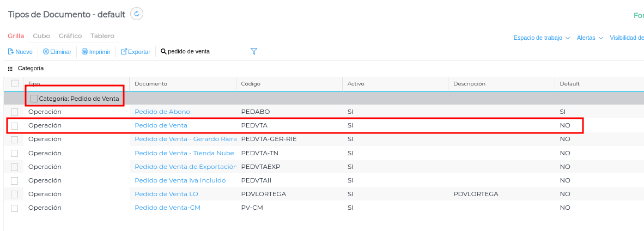
Task: Click the search magnifier icon
Action: click(163, 52)
